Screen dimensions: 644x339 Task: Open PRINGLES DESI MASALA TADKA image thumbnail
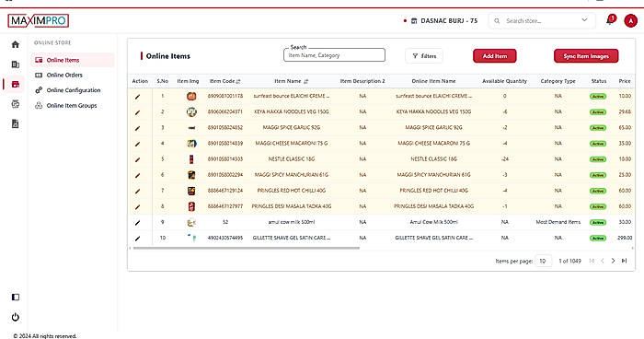tap(191, 206)
